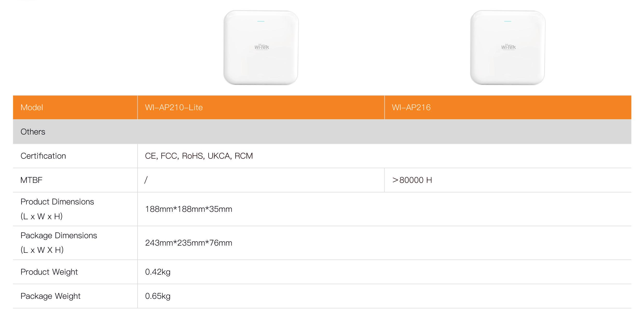Screen dimensions: 644x311
Task: Select the Model header cell
Action: click(x=32, y=107)
